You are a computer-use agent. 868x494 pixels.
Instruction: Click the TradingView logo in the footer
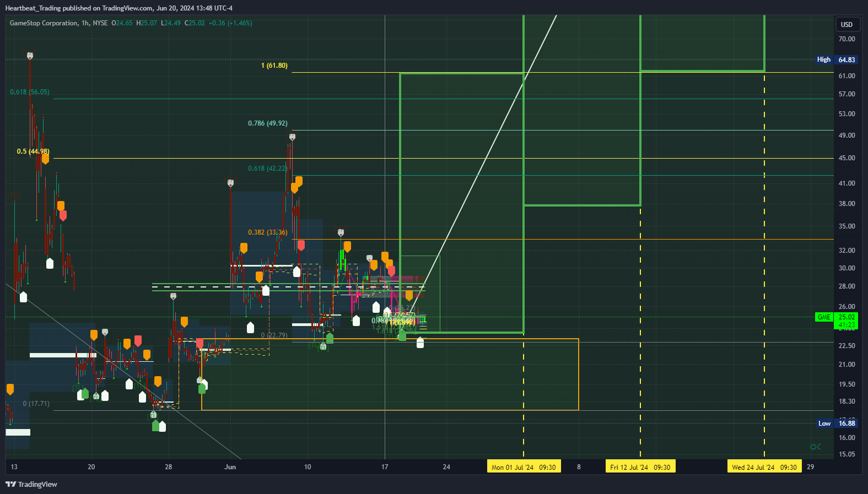pos(31,484)
